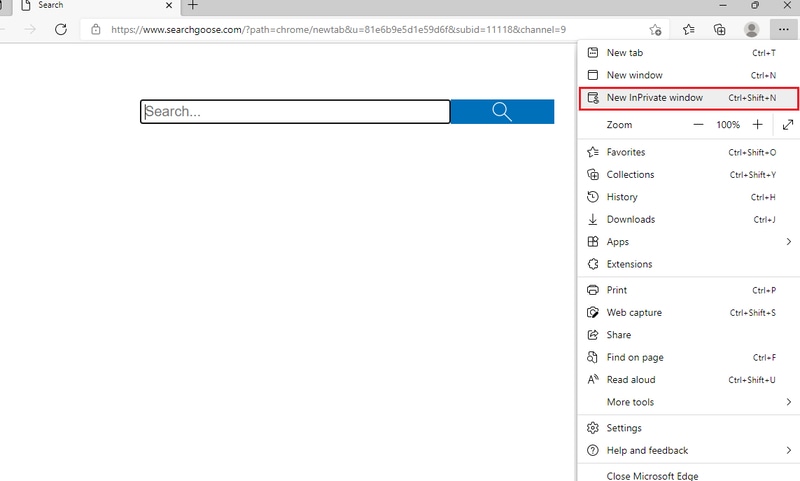Click the forward navigation arrow
This screenshot has width=800, height=481.
point(30,30)
